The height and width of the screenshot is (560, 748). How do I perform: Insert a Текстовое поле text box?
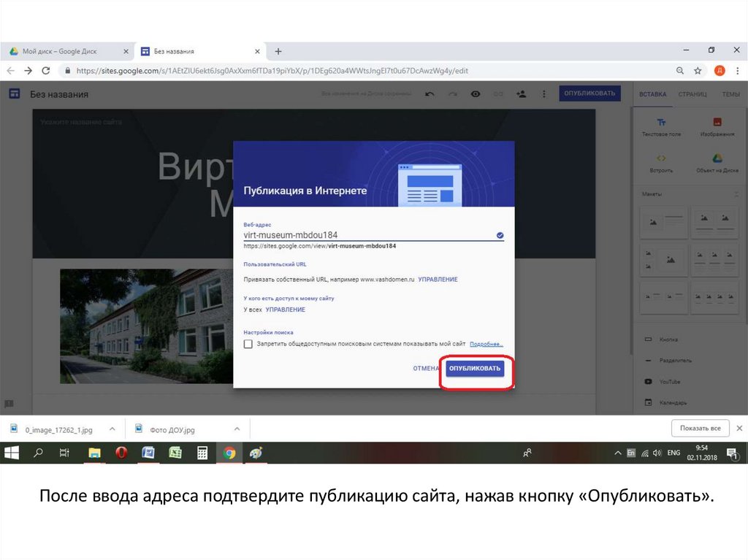661,127
